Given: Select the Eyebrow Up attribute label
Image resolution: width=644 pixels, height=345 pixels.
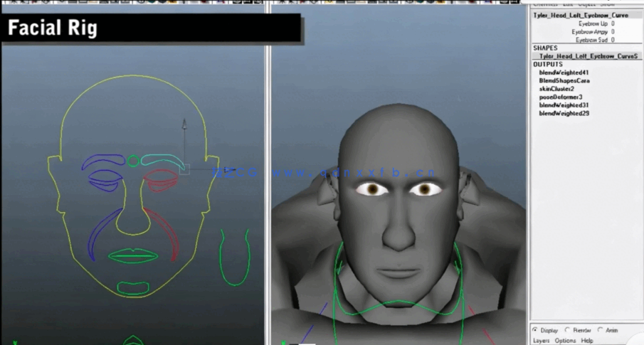Looking at the screenshot, I should [593, 23].
